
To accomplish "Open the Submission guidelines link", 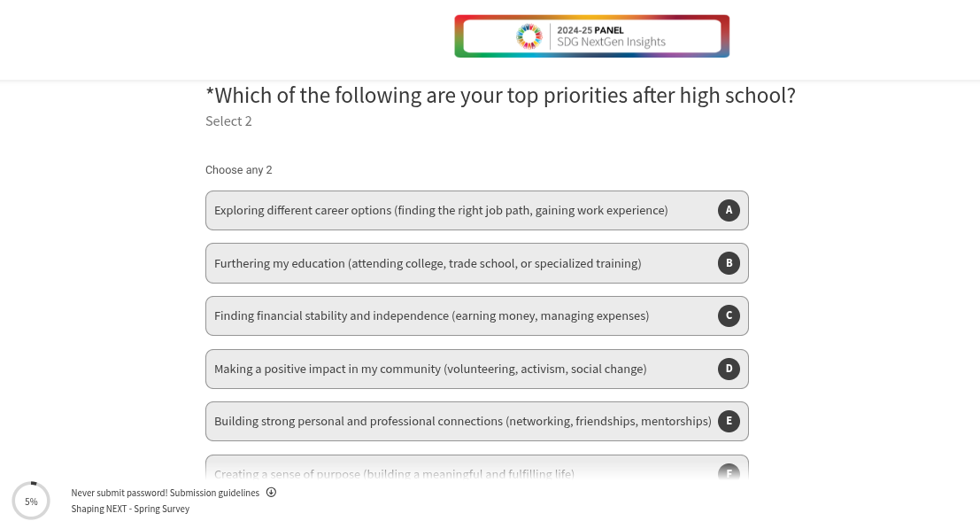I will tap(215, 493).
